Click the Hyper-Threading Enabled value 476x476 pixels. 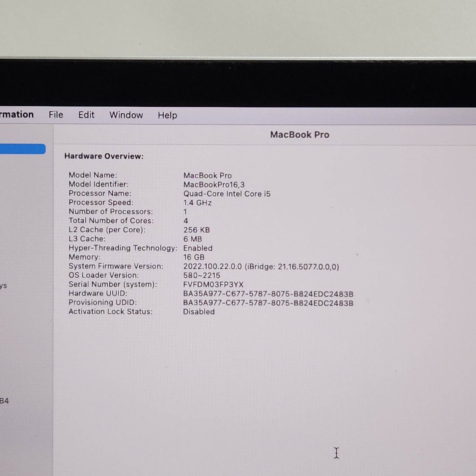[x=198, y=248]
